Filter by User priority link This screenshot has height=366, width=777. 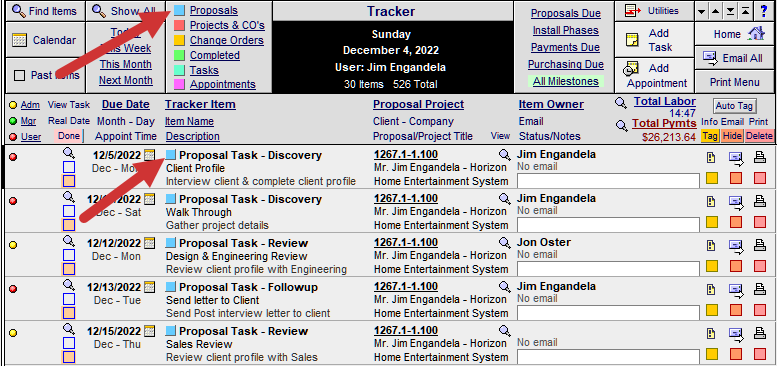coord(31,137)
